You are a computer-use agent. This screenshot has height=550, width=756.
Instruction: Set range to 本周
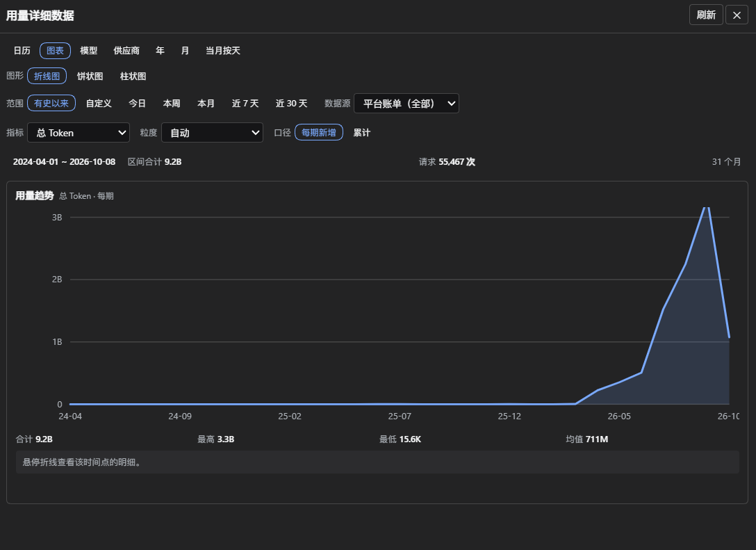[x=172, y=103]
